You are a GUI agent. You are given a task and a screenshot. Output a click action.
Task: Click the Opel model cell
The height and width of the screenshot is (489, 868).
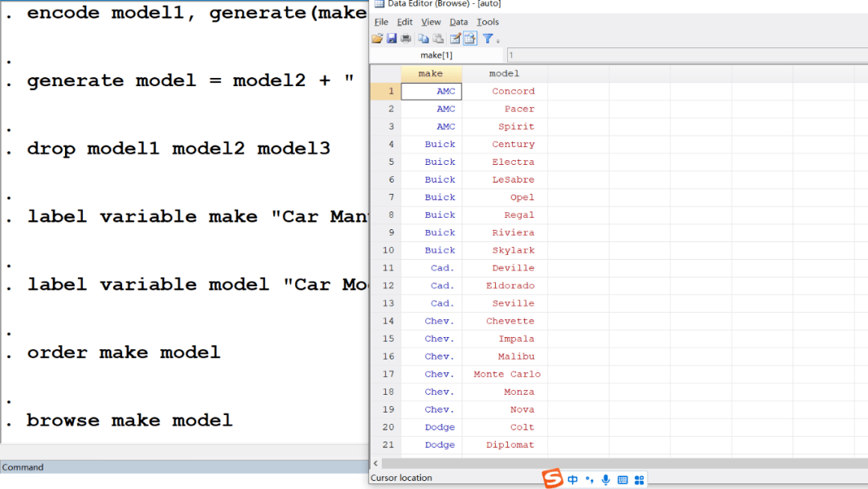505,197
